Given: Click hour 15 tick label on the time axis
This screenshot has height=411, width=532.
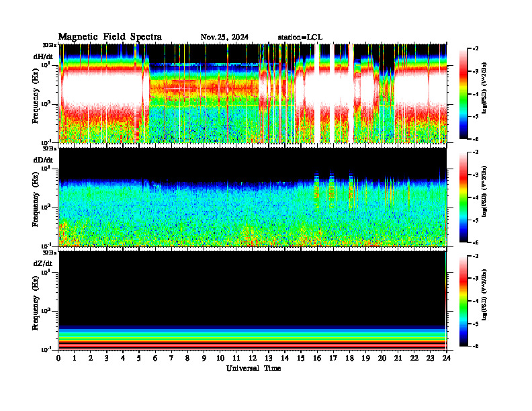Looking at the screenshot, I should [301, 358].
